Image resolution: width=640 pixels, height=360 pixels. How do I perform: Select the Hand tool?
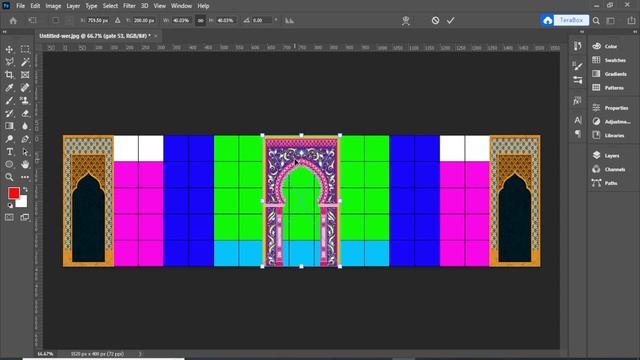25,164
